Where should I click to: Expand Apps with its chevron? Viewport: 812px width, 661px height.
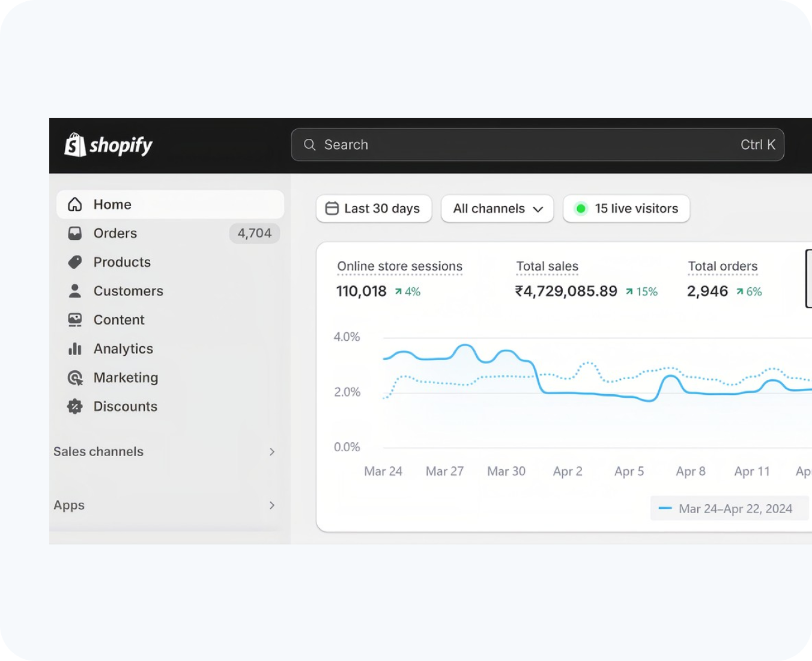pyautogui.click(x=272, y=505)
